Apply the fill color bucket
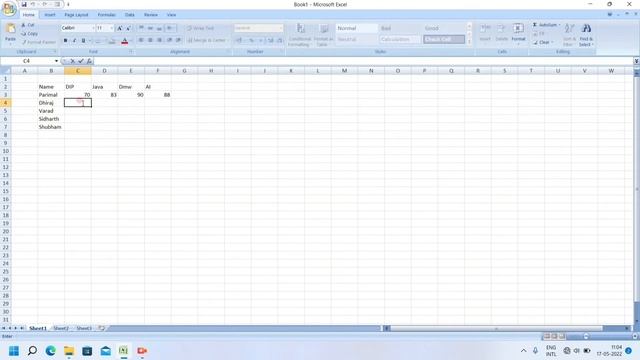The height and width of the screenshot is (360, 640). point(112,41)
